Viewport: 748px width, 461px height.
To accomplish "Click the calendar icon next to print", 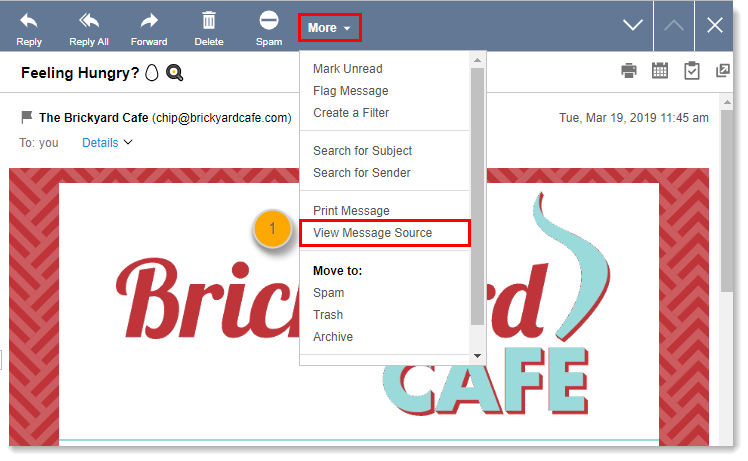I will click(x=660, y=71).
